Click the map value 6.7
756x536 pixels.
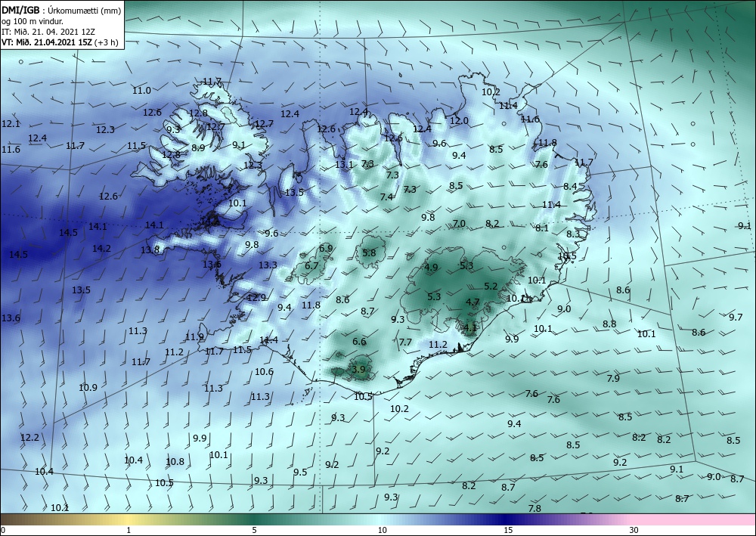[x=312, y=265]
